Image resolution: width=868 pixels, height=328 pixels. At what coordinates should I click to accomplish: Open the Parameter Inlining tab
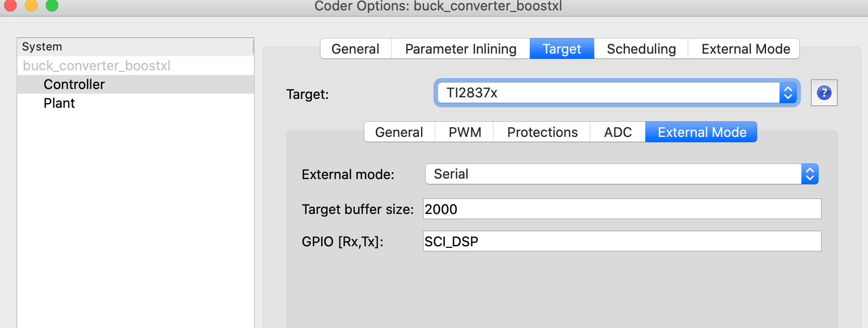click(461, 49)
